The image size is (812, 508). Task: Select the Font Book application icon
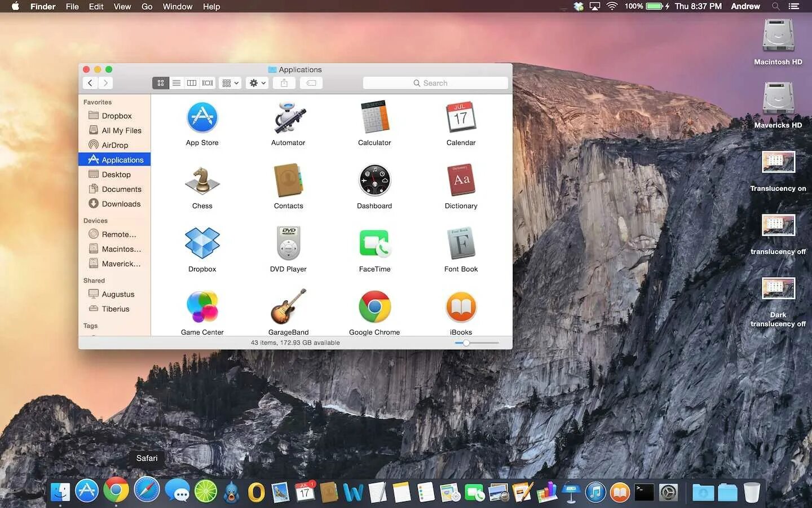(461, 243)
